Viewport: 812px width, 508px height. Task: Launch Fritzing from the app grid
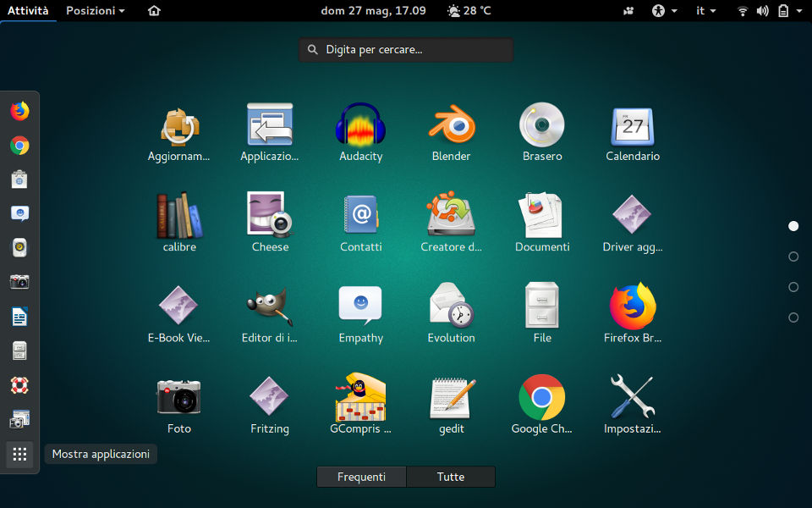tap(270, 406)
